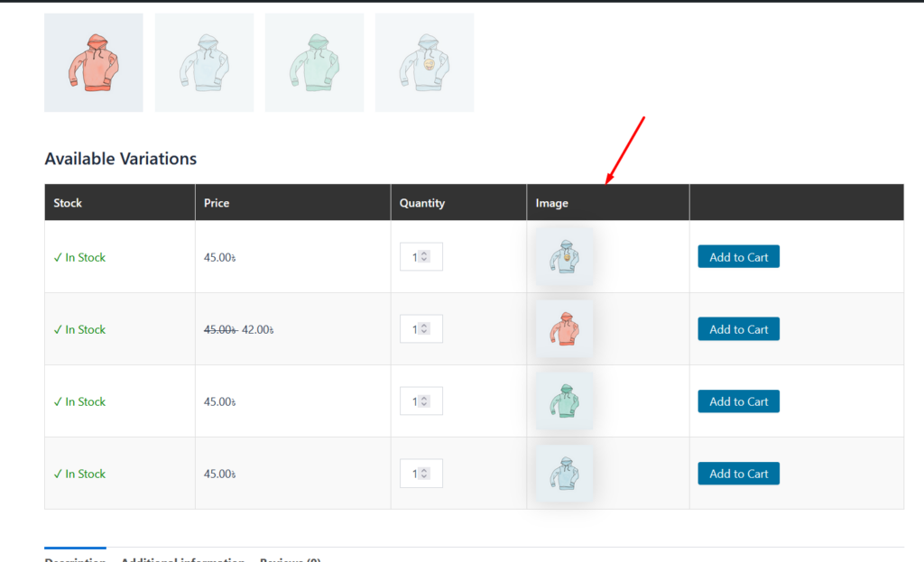The width and height of the screenshot is (924, 562).
Task: Focus the quantity field in the last variation row
Action: point(415,474)
